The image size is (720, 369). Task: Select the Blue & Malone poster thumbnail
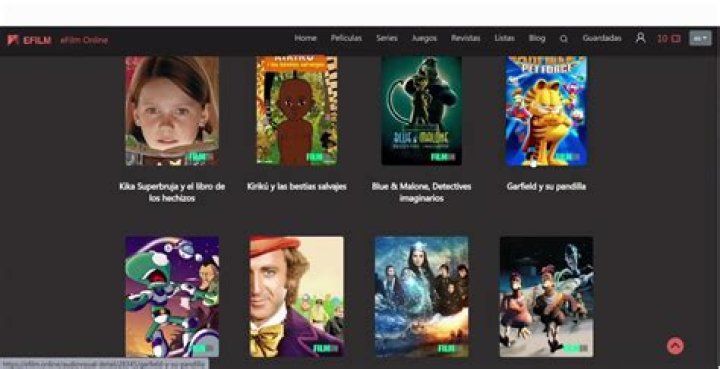coord(422,111)
